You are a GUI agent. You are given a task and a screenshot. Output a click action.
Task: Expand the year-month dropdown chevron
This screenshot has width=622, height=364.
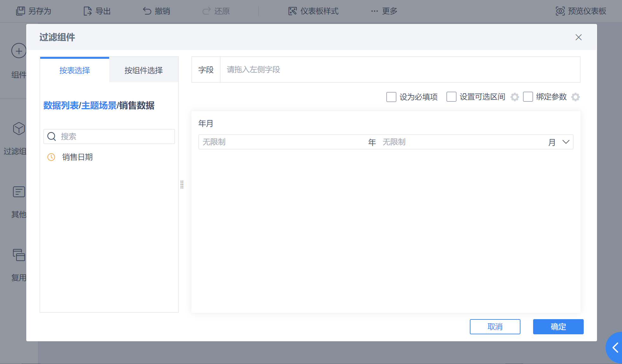pyautogui.click(x=566, y=142)
